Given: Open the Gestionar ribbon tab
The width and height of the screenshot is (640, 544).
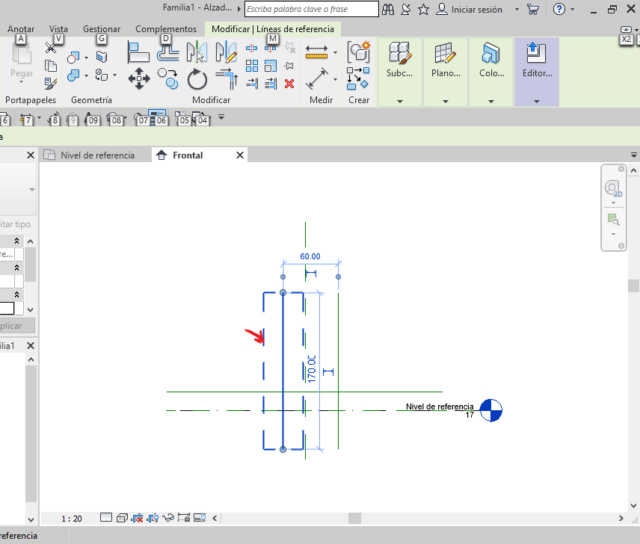Looking at the screenshot, I should click(102, 29).
